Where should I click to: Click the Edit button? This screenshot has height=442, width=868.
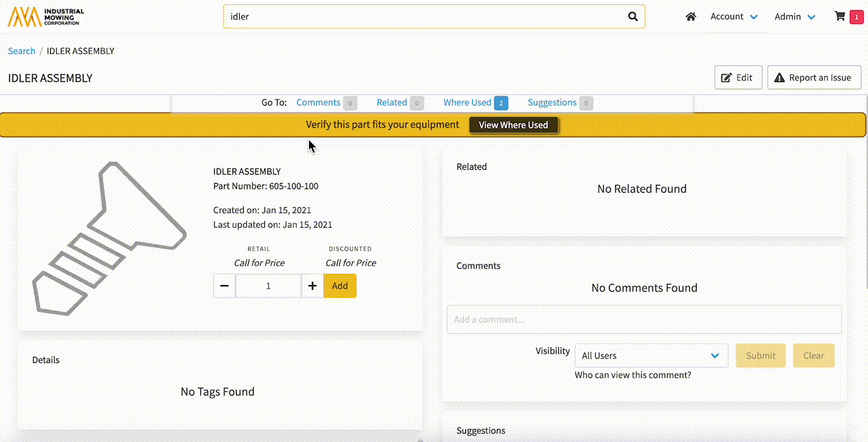pyautogui.click(x=738, y=78)
